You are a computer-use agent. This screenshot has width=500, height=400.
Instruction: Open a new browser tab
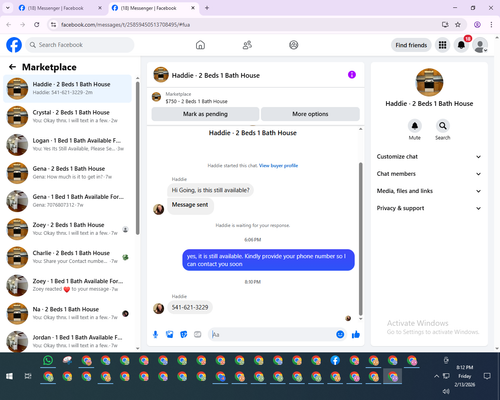(x=207, y=8)
